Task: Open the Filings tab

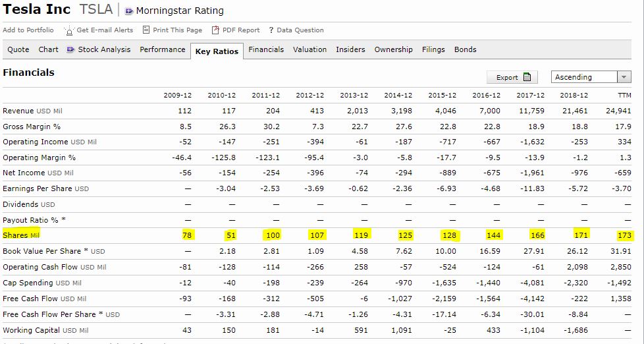Action: tap(433, 49)
